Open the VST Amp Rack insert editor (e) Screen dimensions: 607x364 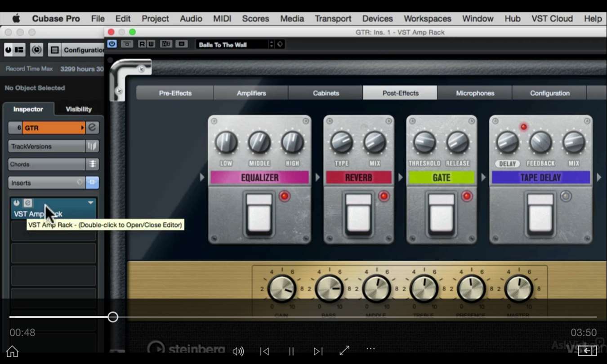pyautogui.click(x=27, y=203)
